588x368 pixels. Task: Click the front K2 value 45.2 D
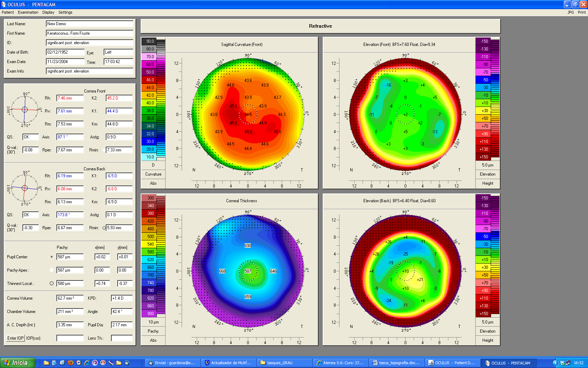[x=119, y=98]
